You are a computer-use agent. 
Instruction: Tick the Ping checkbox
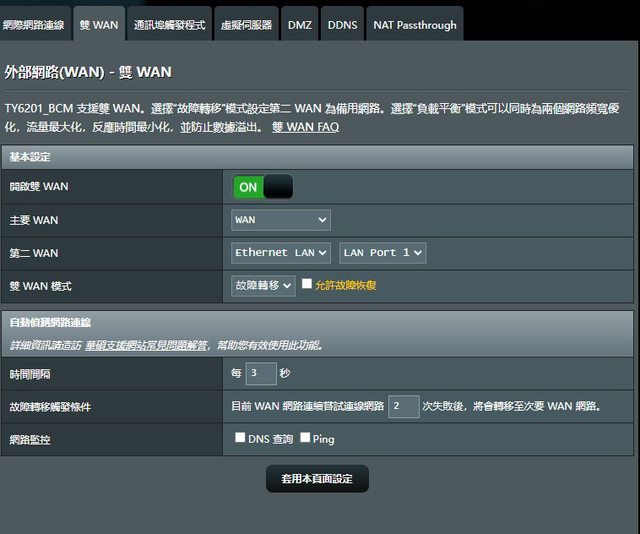click(x=304, y=438)
